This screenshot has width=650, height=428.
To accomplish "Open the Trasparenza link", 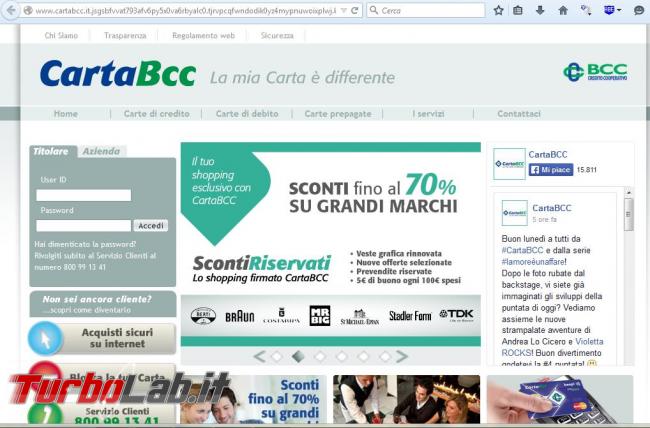I will click(x=125, y=36).
